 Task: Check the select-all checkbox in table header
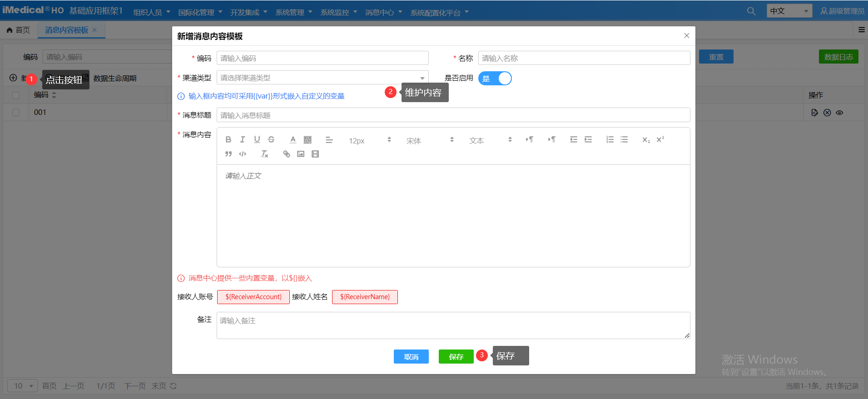[x=16, y=95]
